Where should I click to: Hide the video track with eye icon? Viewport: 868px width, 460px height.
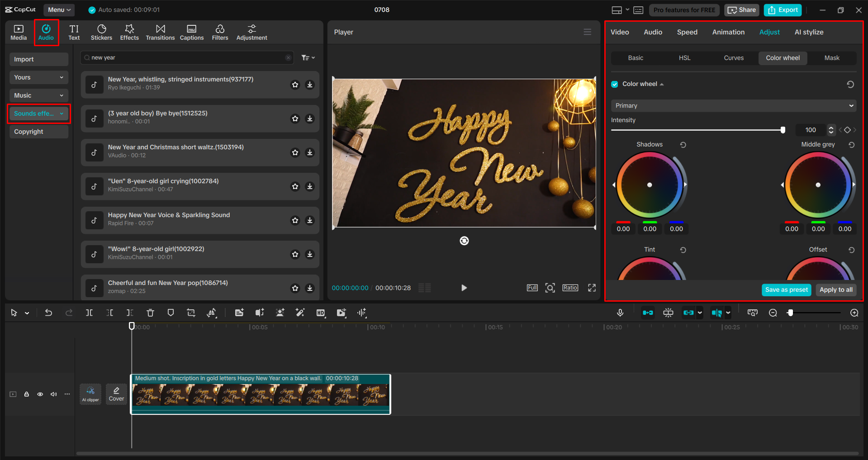tap(40, 394)
